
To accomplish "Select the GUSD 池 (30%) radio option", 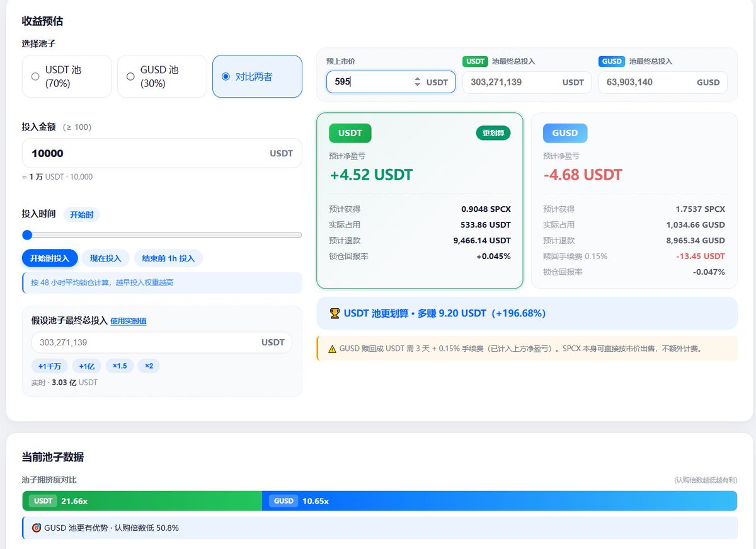I will pyautogui.click(x=162, y=76).
